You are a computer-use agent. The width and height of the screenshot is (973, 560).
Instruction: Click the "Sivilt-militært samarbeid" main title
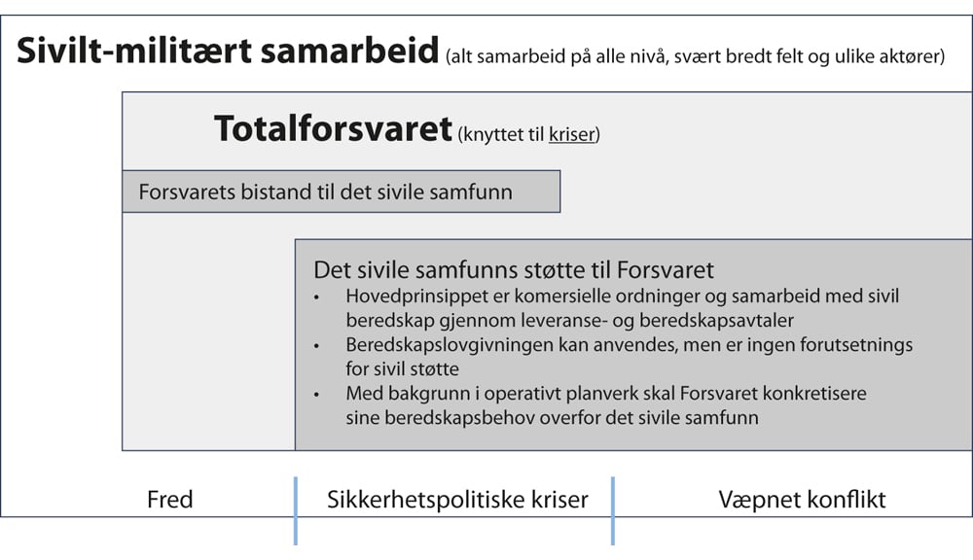click(228, 52)
